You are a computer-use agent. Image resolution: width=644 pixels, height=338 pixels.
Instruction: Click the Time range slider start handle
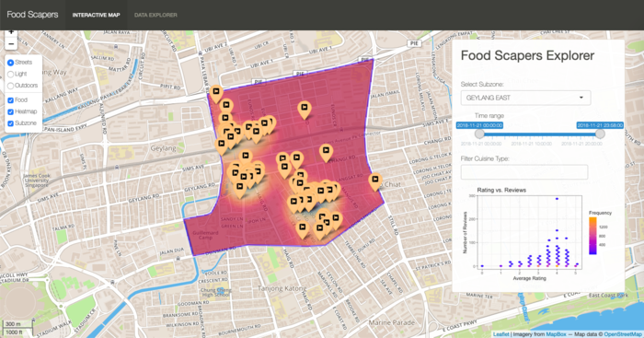(479, 134)
